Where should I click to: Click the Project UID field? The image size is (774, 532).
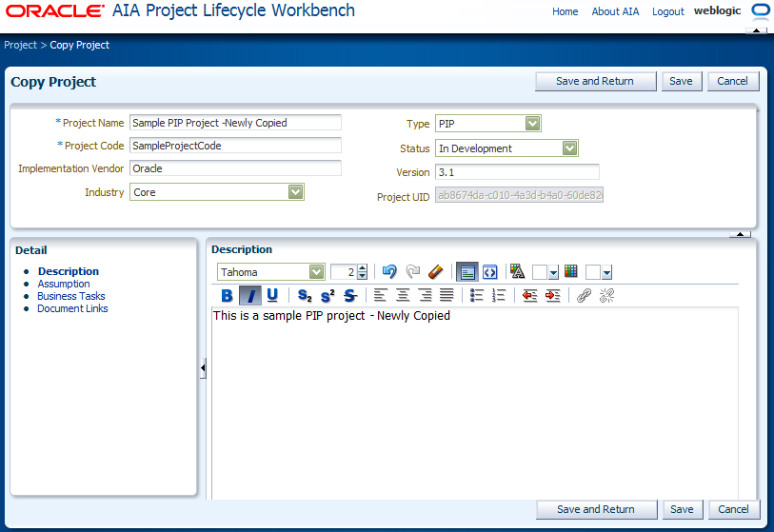(519, 195)
